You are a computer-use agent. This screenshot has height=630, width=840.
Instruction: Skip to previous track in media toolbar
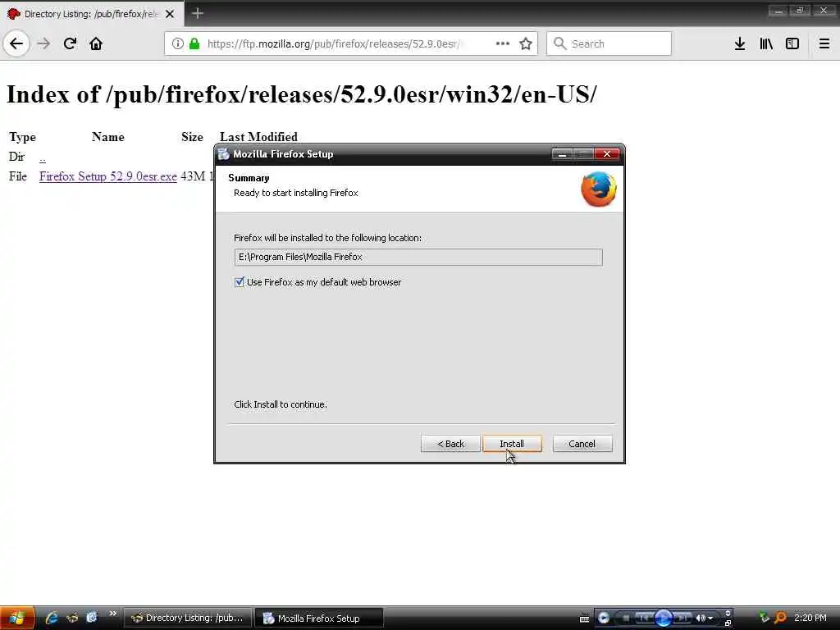tap(645, 619)
